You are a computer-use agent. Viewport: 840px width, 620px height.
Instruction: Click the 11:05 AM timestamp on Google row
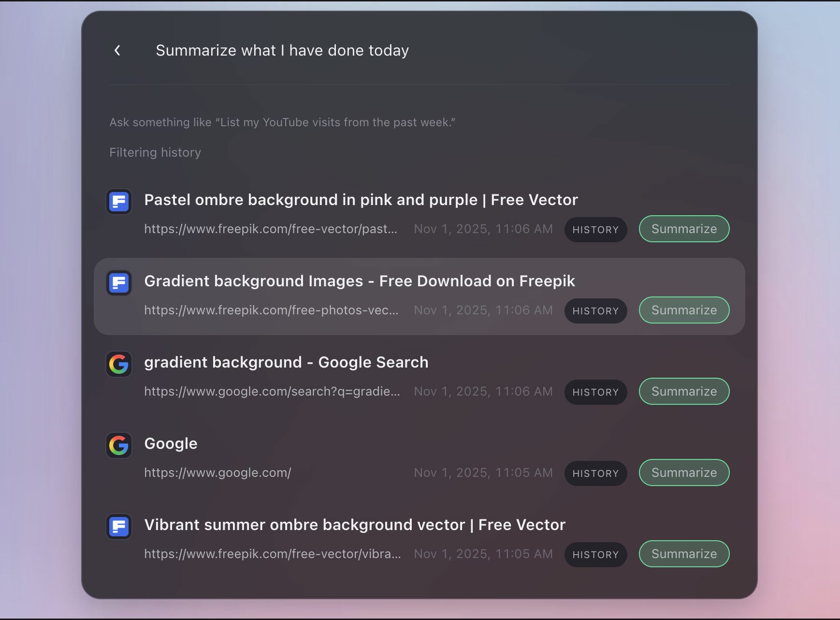(483, 472)
